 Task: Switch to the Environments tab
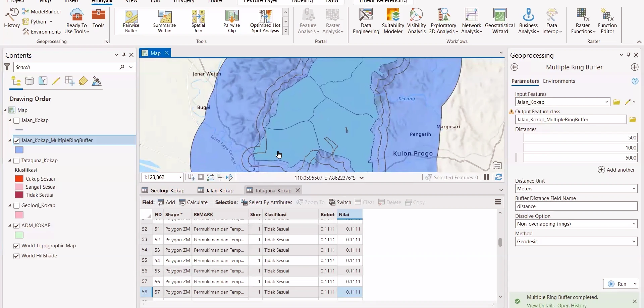pyautogui.click(x=559, y=81)
